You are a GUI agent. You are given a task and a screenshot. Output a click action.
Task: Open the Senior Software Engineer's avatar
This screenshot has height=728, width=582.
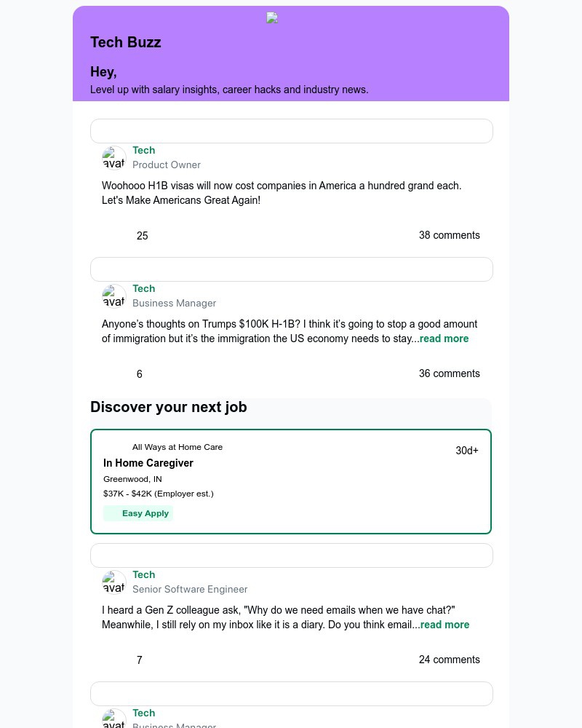(x=114, y=582)
